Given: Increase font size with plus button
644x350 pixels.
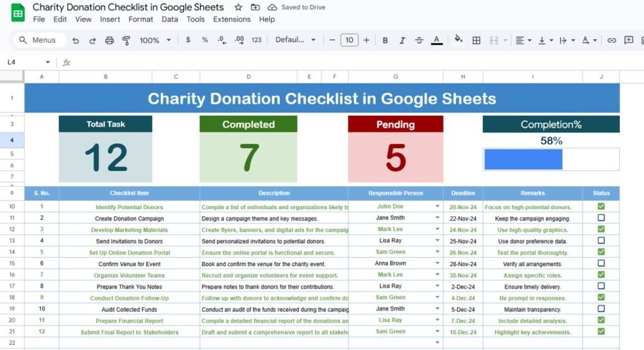Looking at the screenshot, I should click(x=367, y=40).
